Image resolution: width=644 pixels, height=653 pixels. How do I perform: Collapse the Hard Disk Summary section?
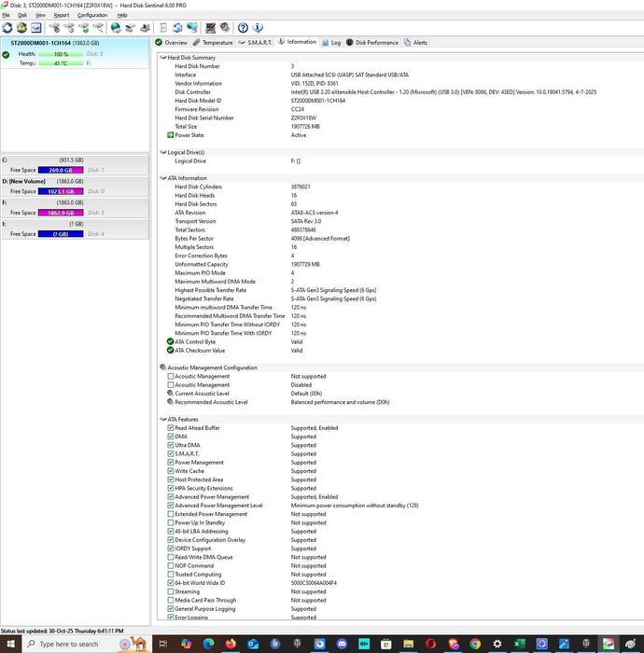(163, 58)
